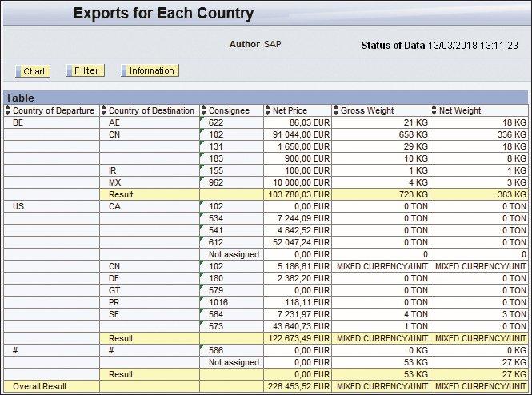Image resolution: width=532 pixels, height=395 pixels.
Task: Open the Chart view
Action: coord(33,71)
